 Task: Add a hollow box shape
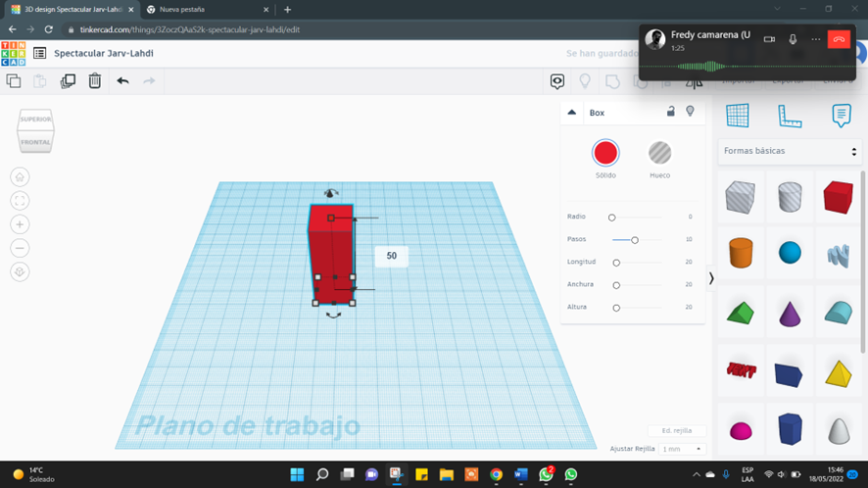[x=740, y=197]
